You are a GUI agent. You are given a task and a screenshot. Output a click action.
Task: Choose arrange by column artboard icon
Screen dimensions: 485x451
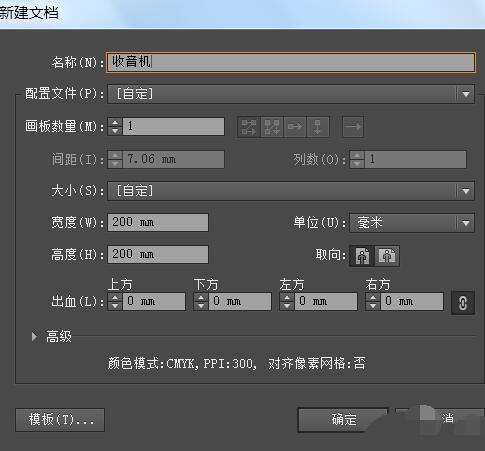318,127
